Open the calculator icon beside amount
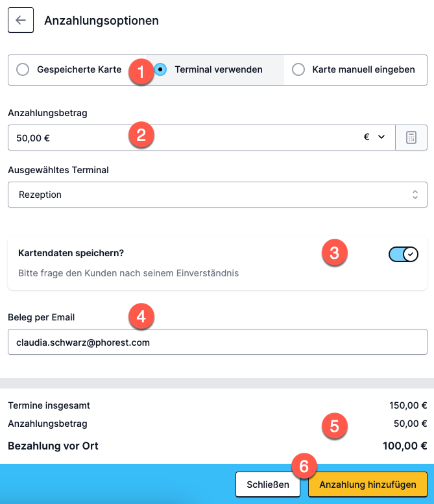 [x=411, y=138]
